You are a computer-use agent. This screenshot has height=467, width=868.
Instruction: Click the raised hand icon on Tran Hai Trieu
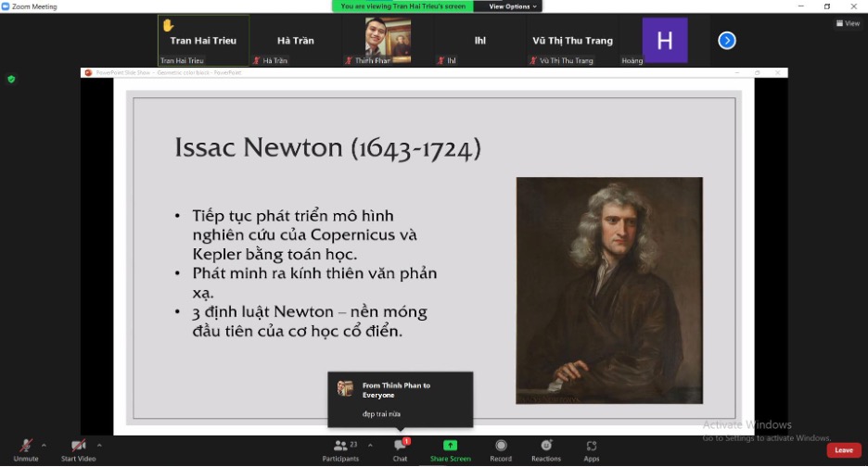168,25
